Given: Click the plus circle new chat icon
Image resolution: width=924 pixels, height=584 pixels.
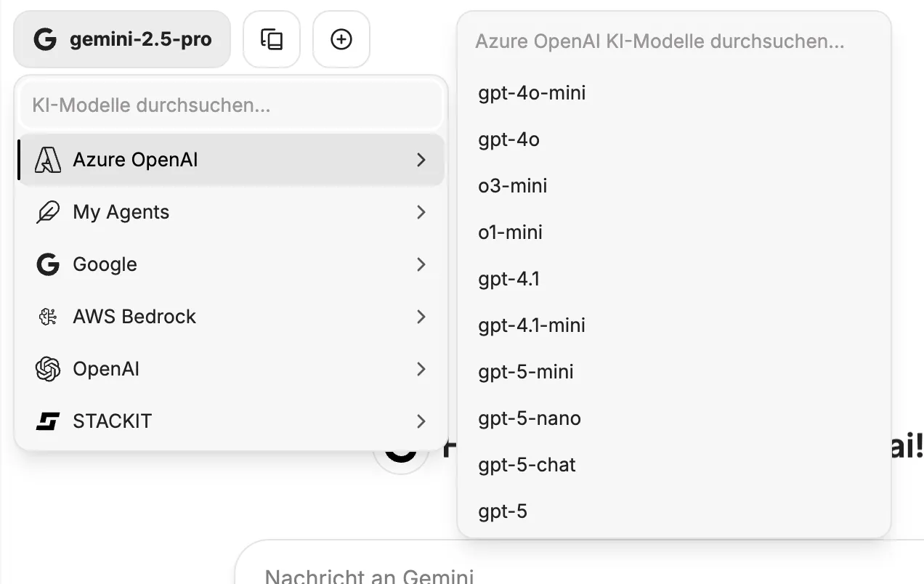Looking at the screenshot, I should coord(341,39).
